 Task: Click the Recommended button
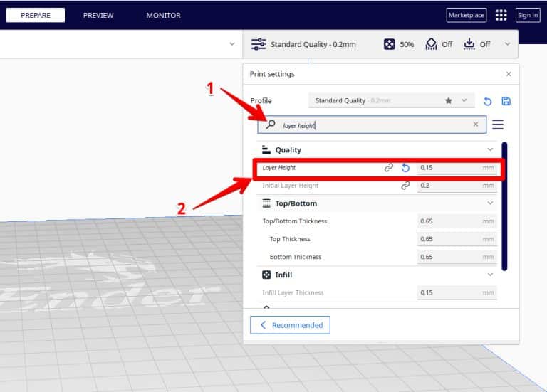(x=290, y=325)
